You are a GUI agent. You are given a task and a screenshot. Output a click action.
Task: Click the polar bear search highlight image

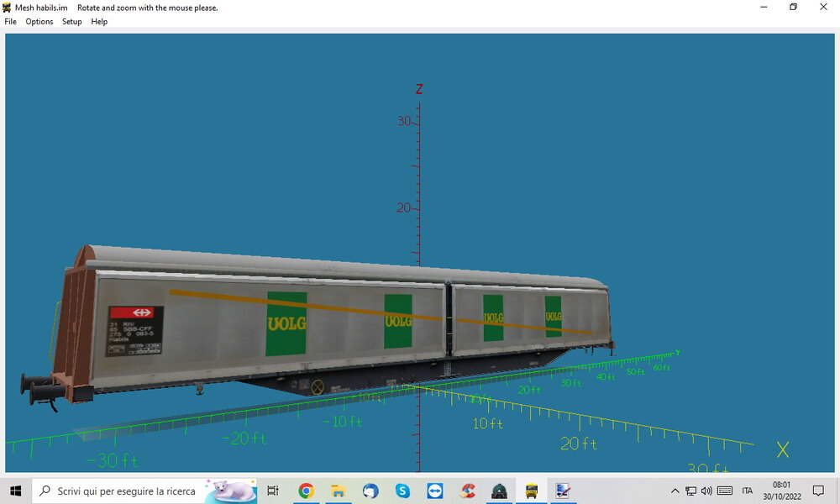[232, 491]
